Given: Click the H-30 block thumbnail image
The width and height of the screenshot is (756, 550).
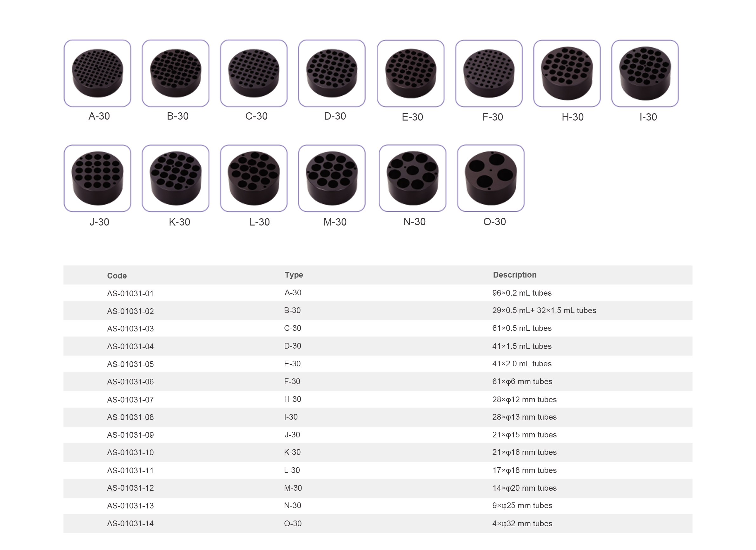Looking at the screenshot, I should (567, 74).
